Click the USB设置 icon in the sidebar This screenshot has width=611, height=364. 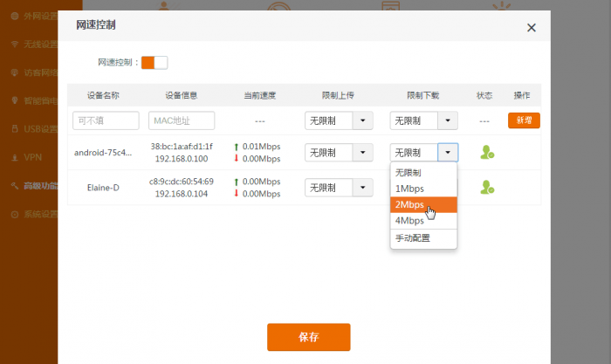15,129
